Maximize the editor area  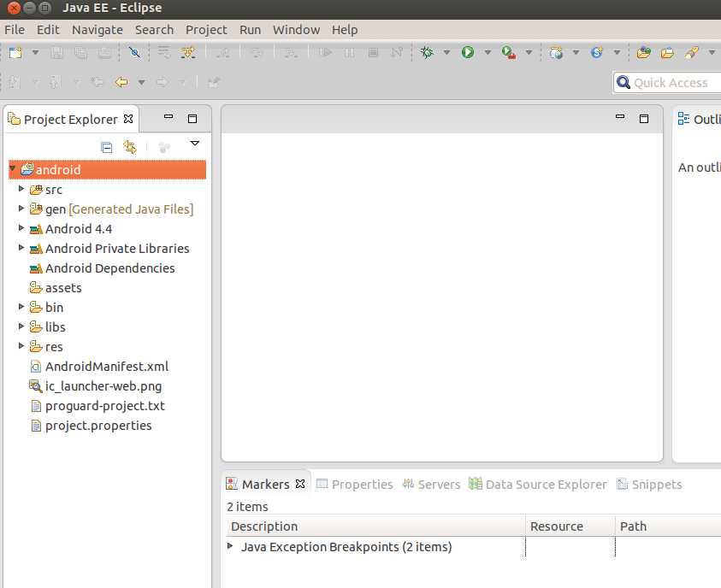pos(644,119)
